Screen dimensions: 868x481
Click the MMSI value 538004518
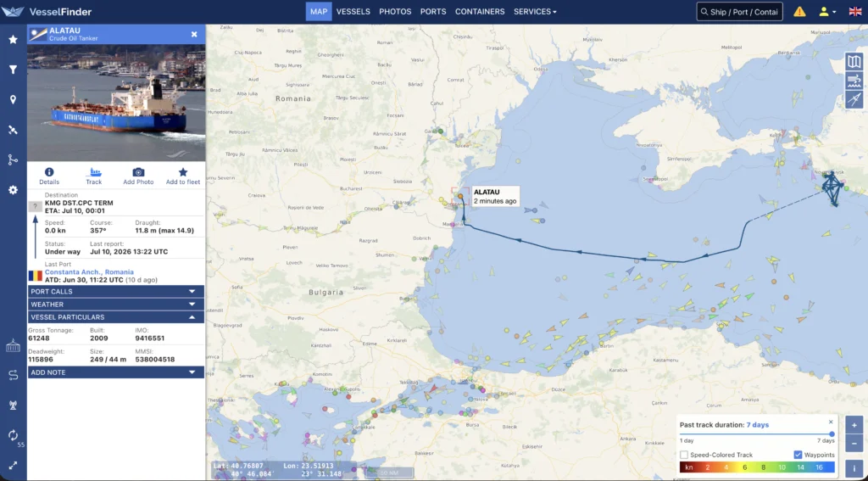click(x=154, y=359)
